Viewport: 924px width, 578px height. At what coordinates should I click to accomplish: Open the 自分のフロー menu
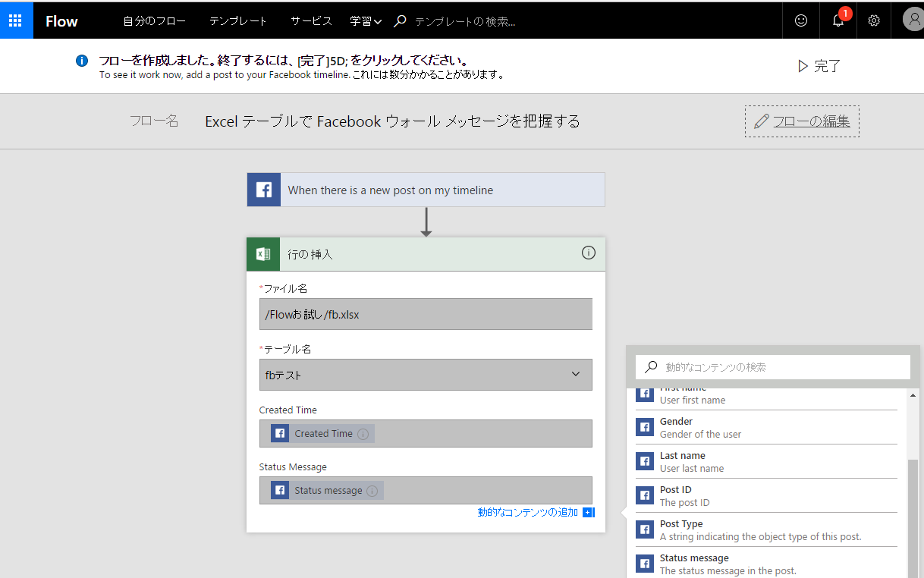coord(154,20)
